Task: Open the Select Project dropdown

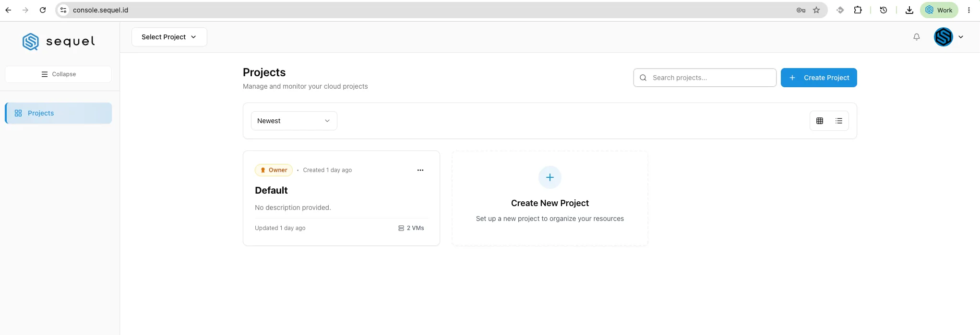Action: tap(169, 37)
